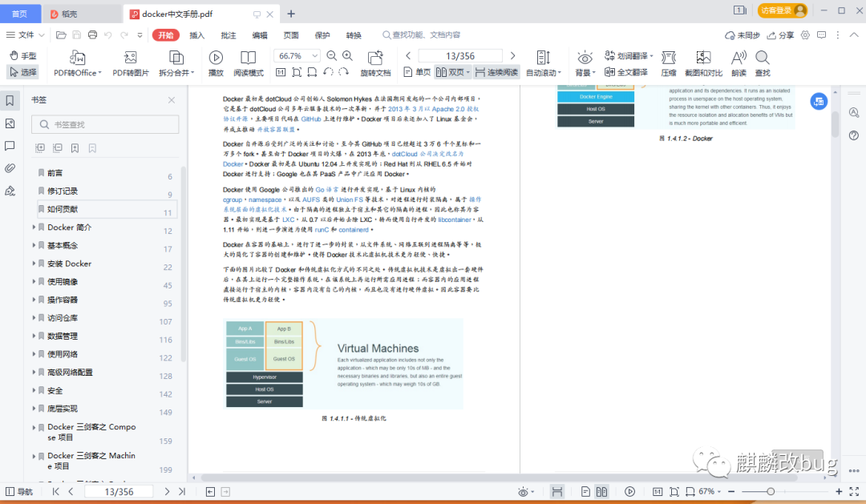The height and width of the screenshot is (504, 866).
Task: Click PDF转图片 convert to image
Action: coord(131,63)
